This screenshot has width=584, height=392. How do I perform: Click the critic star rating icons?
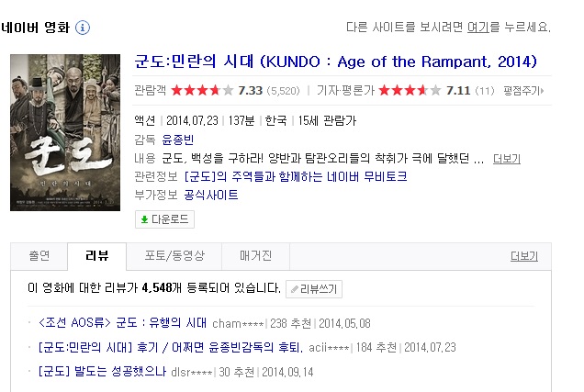click(x=410, y=91)
